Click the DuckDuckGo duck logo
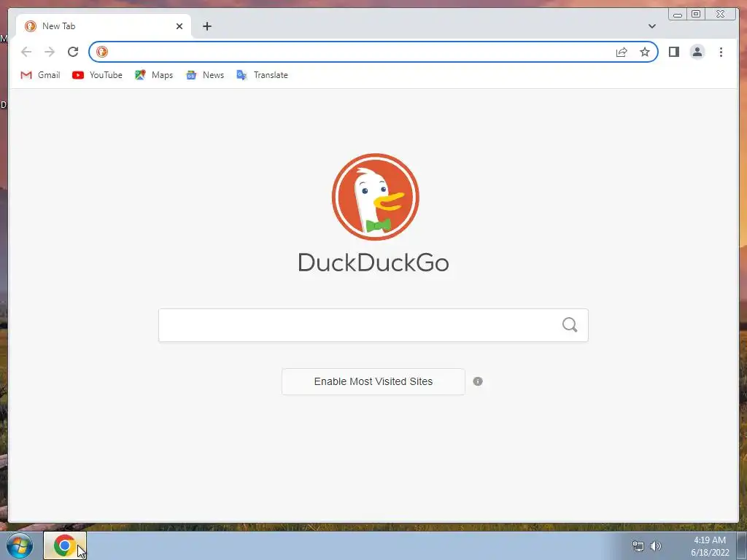 pos(376,197)
